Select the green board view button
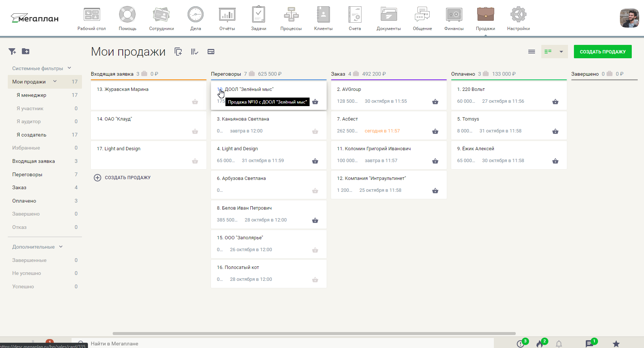This screenshot has height=348, width=644. coord(548,52)
